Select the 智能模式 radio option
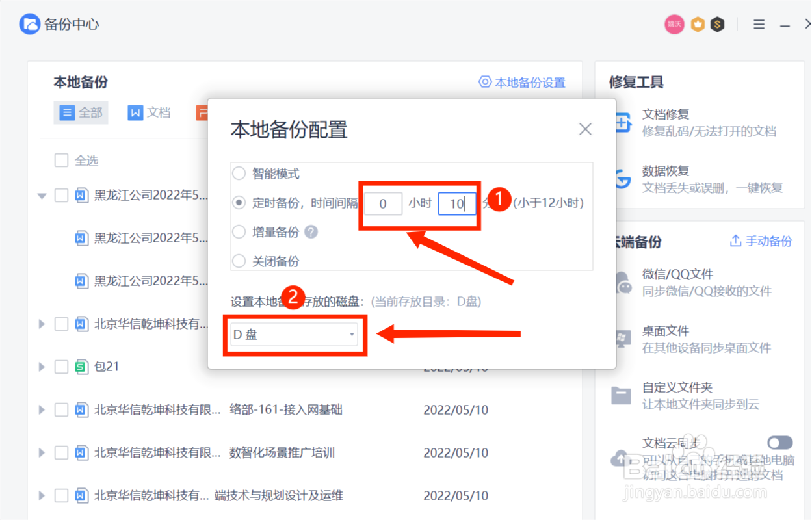 [238, 174]
